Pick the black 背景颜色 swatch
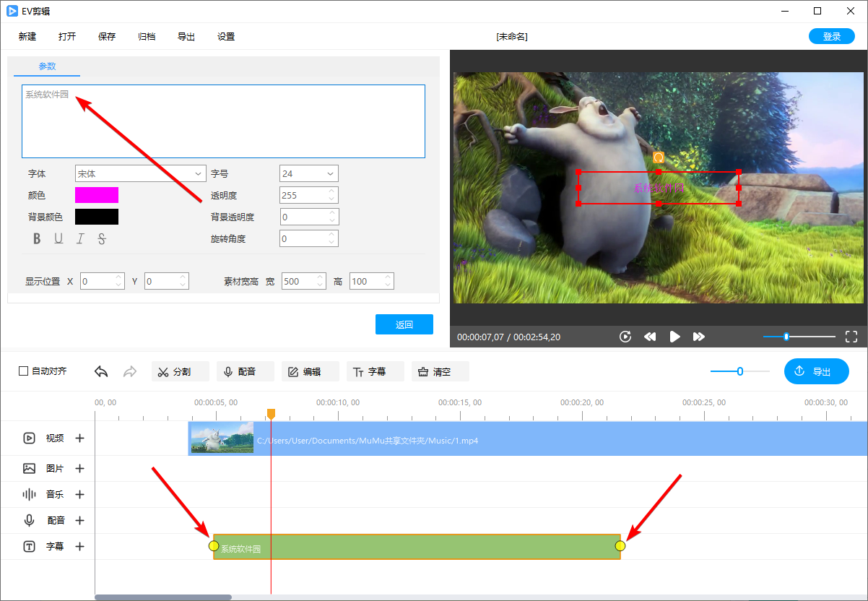Screen dimensions: 868x601 tap(97, 217)
